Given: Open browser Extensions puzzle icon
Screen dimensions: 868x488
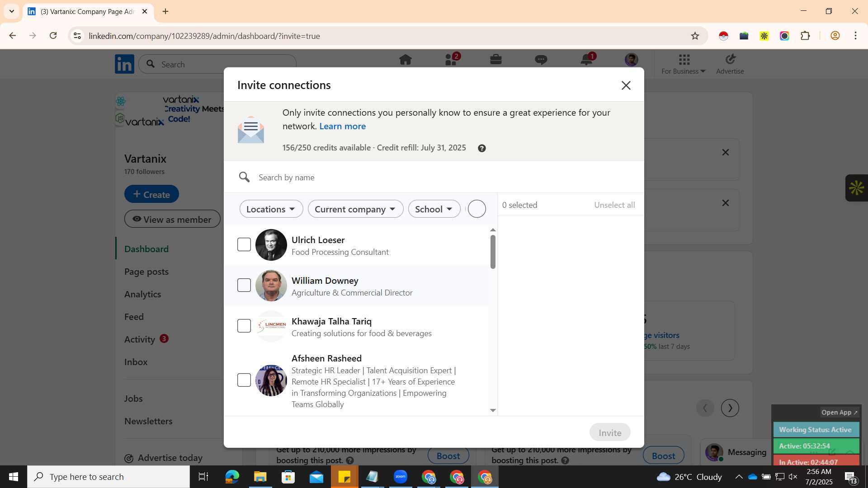Looking at the screenshot, I should point(805,36).
